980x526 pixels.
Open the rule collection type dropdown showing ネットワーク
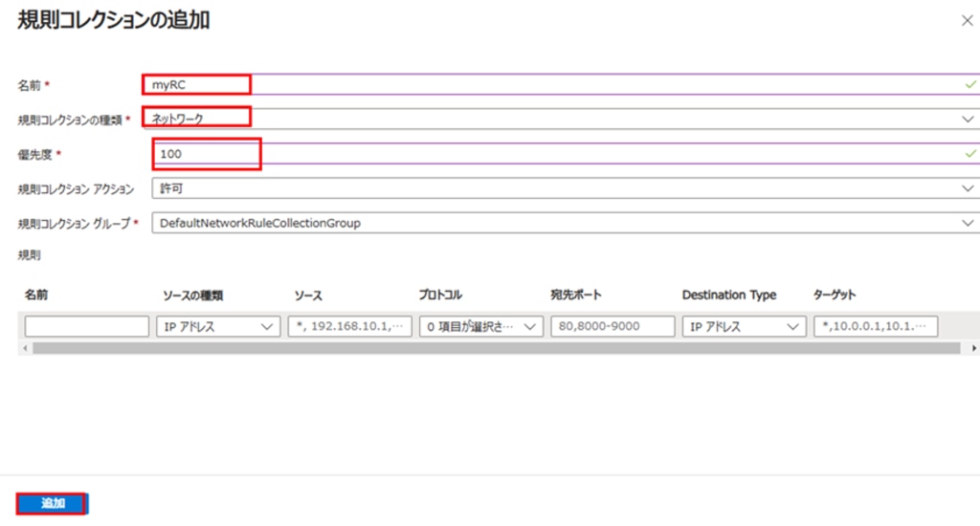coord(561,119)
